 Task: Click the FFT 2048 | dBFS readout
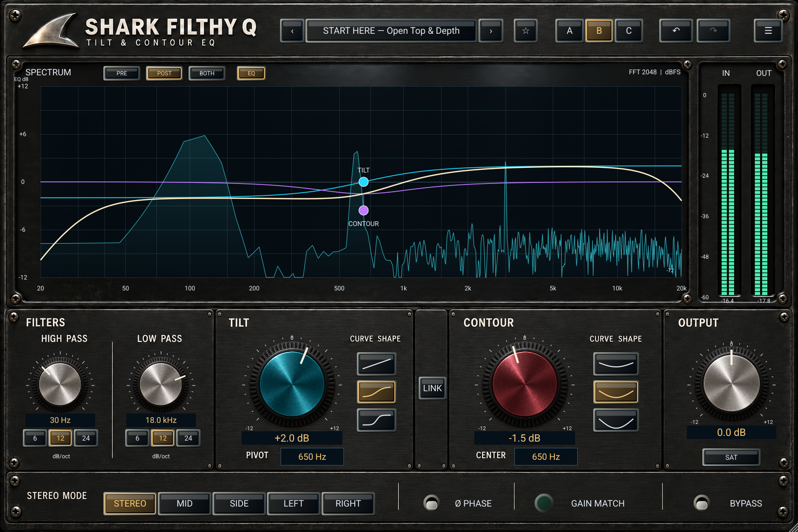click(655, 72)
